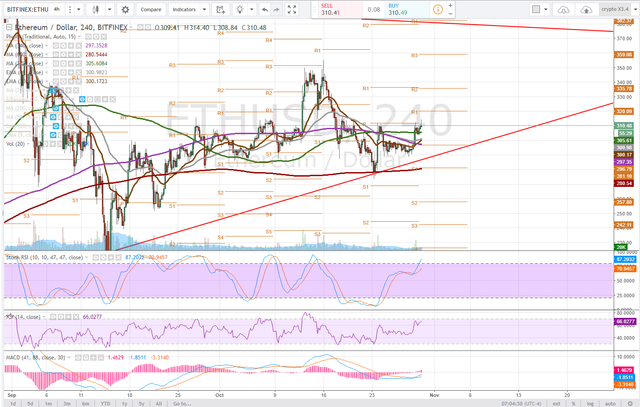Click the 4h interval button
The image size is (640, 407).
[57, 9]
